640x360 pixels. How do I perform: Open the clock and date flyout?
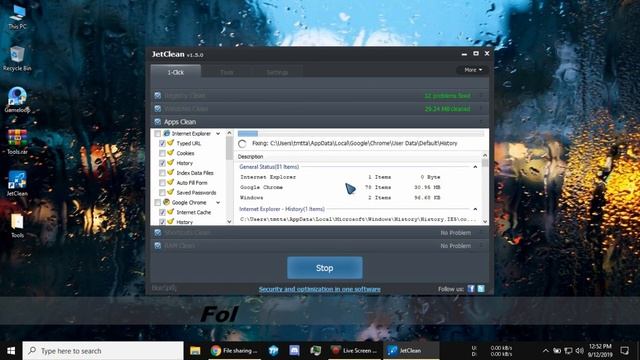pyautogui.click(x=600, y=351)
